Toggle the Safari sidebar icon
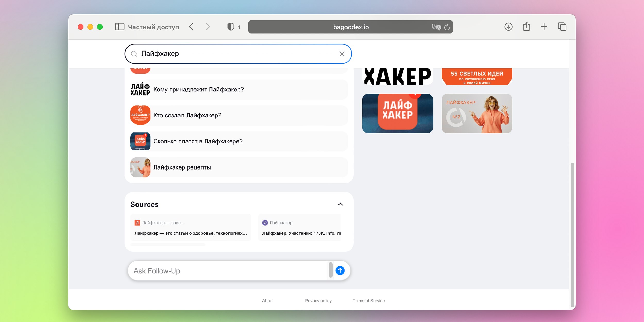Image resolution: width=644 pixels, height=322 pixels. coord(120,27)
